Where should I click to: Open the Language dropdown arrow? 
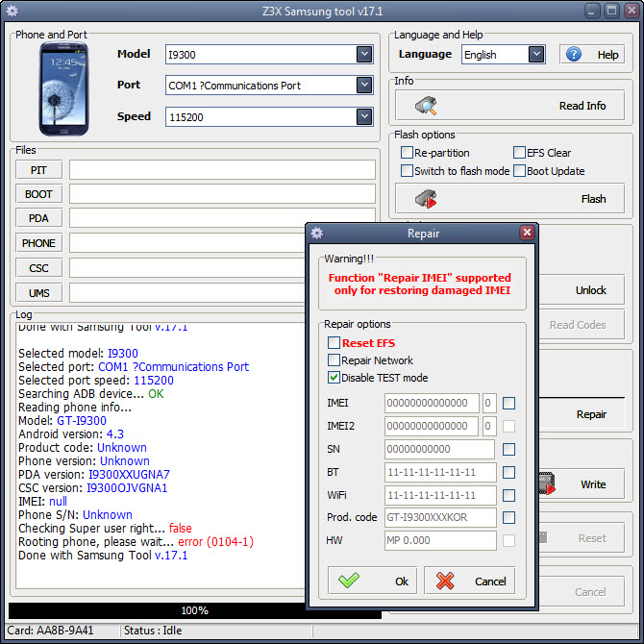[536, 54]
